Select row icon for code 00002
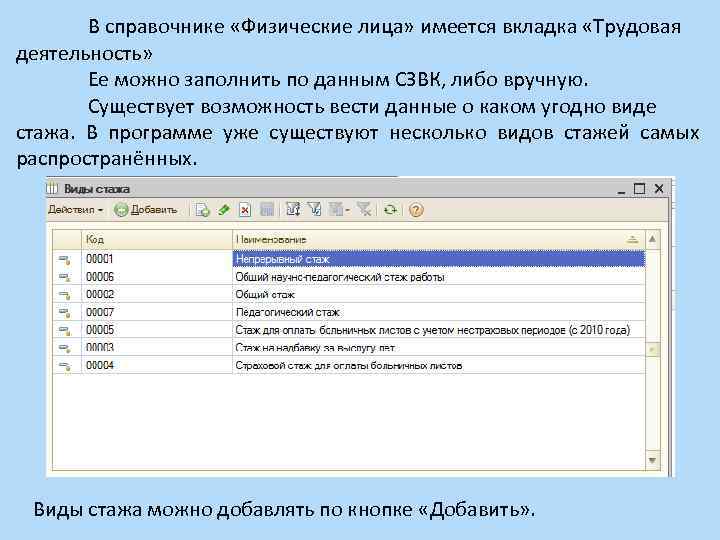Screen dimensions: 720x540 65,295
